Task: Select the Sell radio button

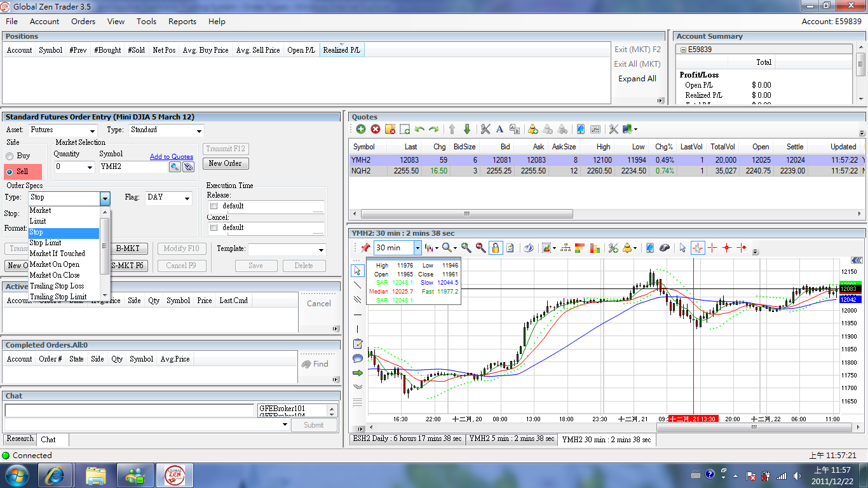Action: click(x=10, y=172)
